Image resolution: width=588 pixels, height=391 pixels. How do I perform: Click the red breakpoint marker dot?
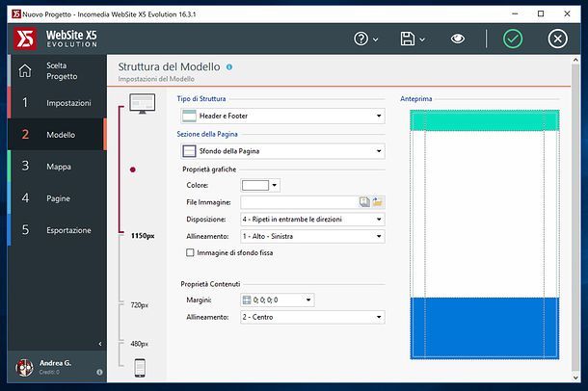pyautogui.click(x=132, y=169)
